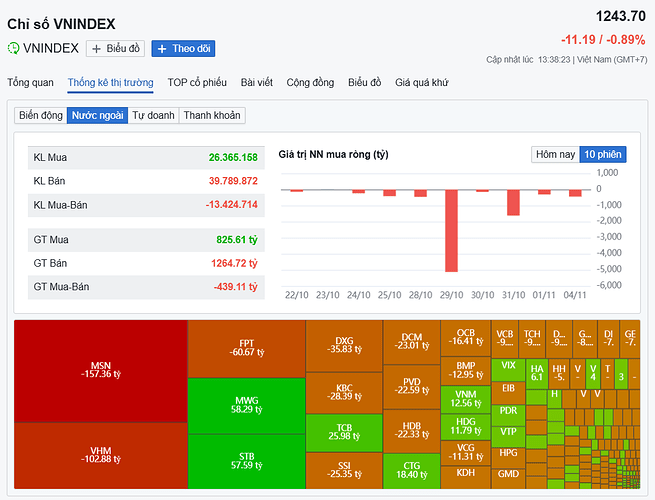Click the change -11.19 / -0.89%

603,40
